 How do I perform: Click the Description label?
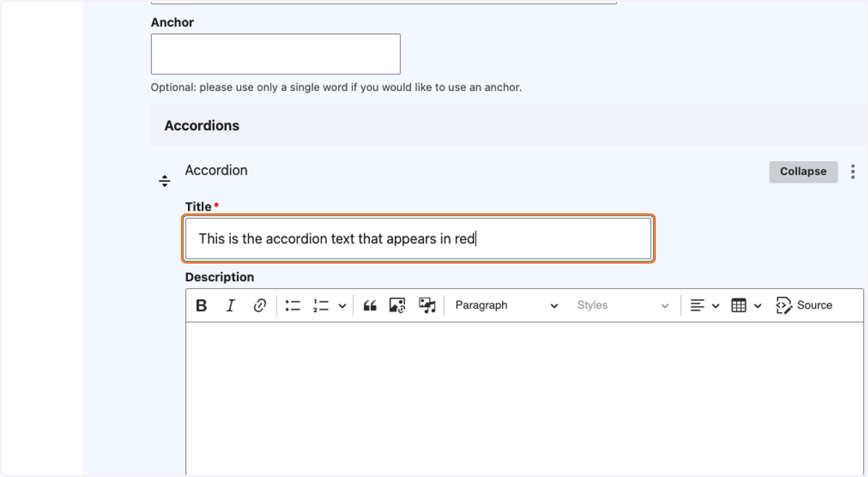click(x=219, y=277)
